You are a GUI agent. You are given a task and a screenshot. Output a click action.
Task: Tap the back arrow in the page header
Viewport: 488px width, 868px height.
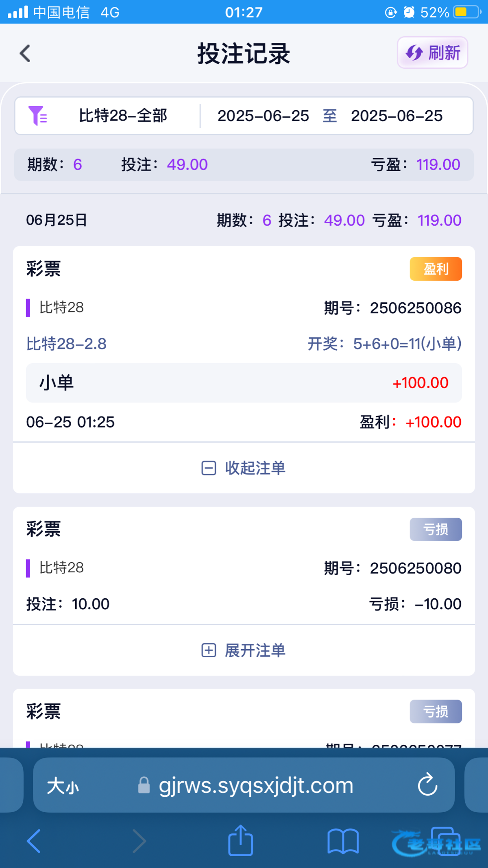[x=25, y=53]
